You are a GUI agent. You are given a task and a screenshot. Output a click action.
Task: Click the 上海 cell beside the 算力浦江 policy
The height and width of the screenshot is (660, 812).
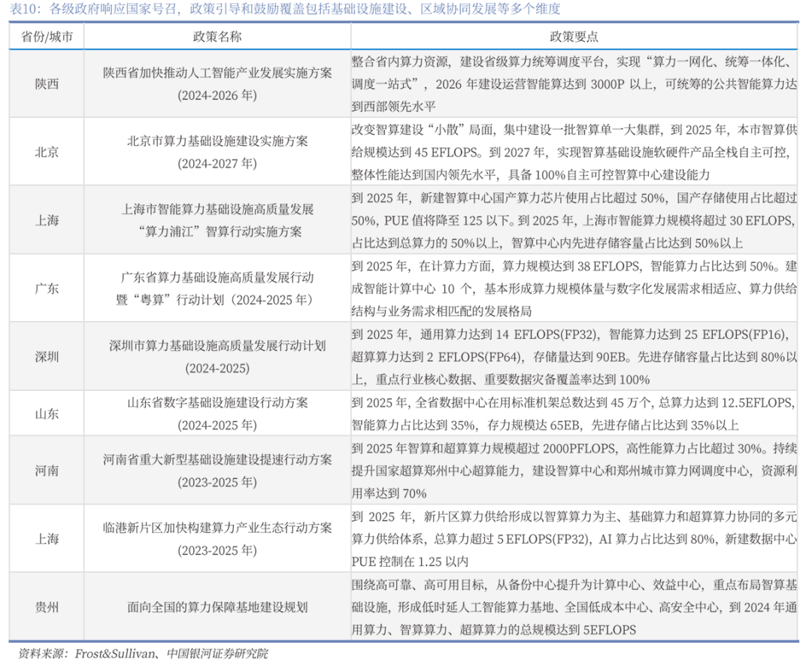click(47, 220)
